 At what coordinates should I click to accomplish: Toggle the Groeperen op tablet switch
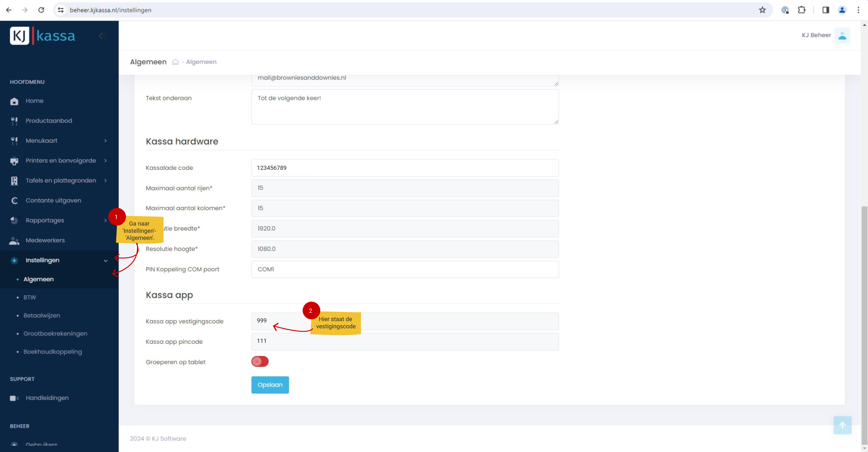(x=260, y=362)
